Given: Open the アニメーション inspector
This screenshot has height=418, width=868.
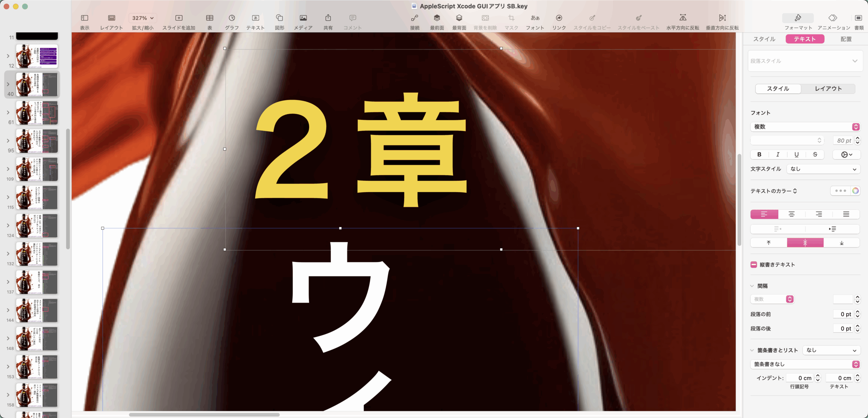Looking at the screenshot, I should 833,18.
